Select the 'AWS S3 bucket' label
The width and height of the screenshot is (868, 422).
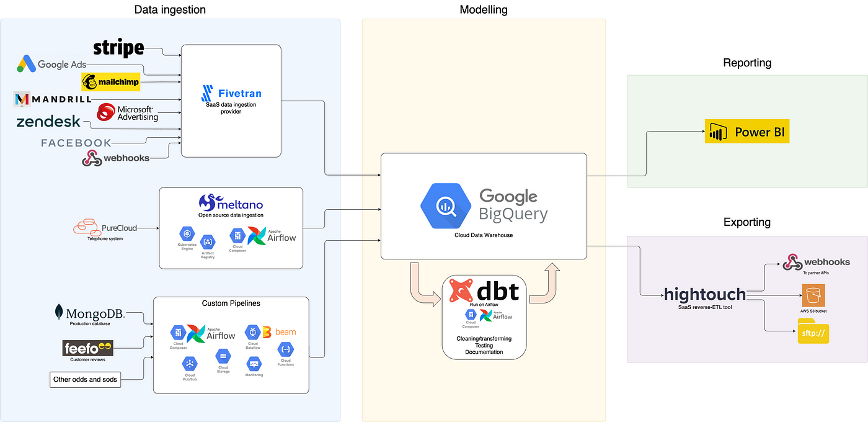click(x=813, y=310)
